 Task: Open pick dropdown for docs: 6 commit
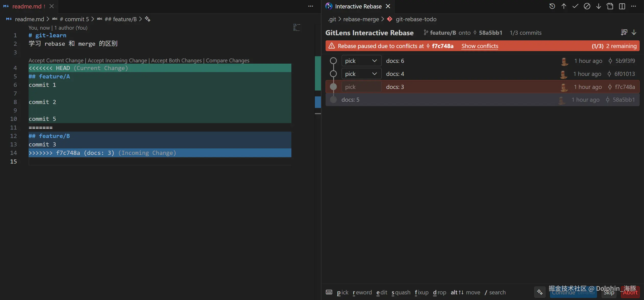point(361,61)
